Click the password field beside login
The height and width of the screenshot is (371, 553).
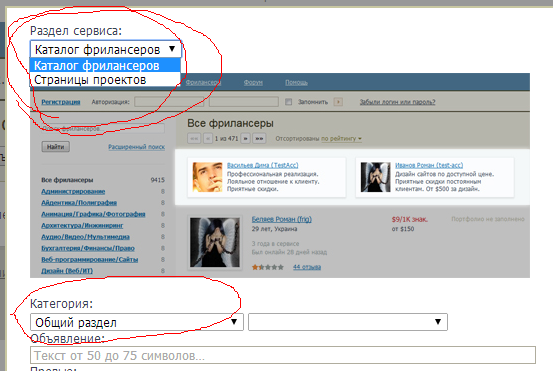pyautogui.click(x=244, y=102)
